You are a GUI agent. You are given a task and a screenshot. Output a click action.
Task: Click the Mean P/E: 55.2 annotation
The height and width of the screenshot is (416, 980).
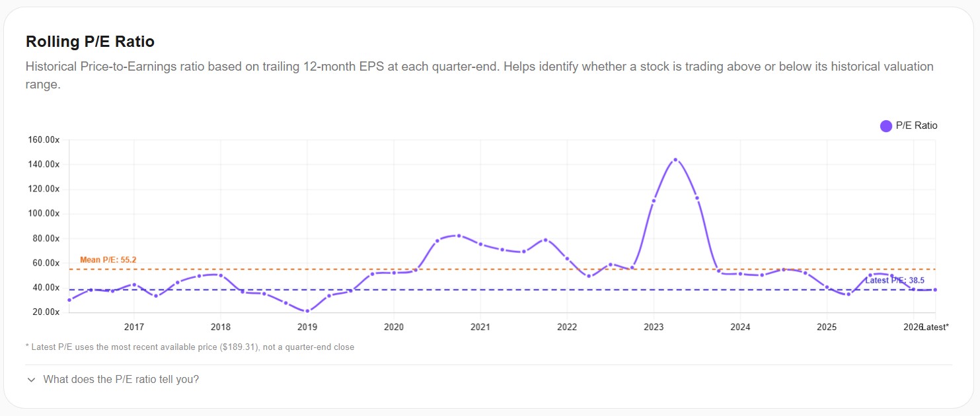(x=108, y=260)
